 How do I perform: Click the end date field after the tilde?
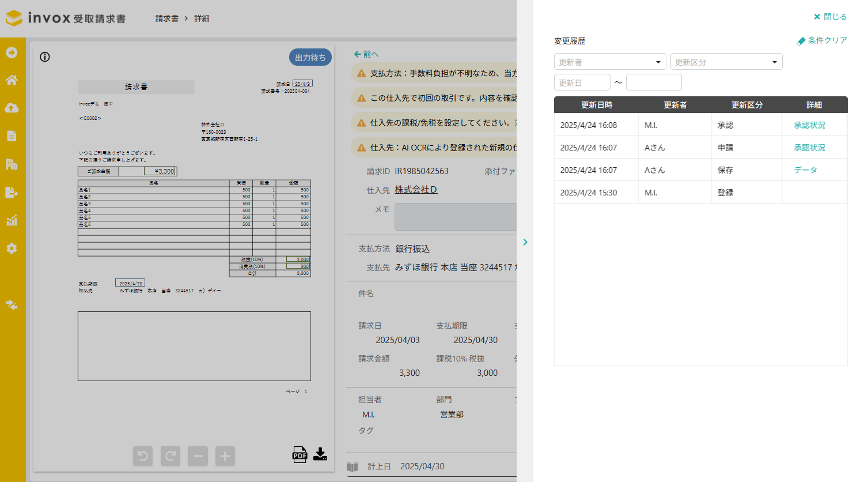click(x=654, y=82)
